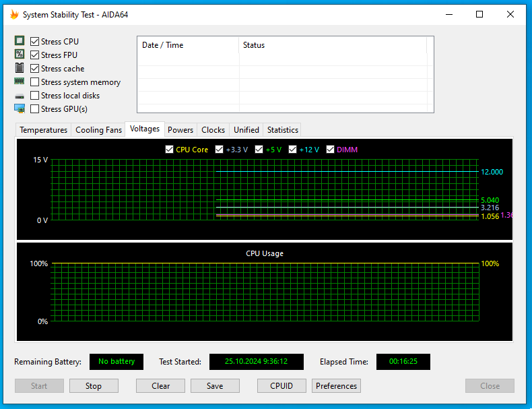Show the Unified tab
The width and height of the screenshot is (532, 409).
tap(246, 130)
